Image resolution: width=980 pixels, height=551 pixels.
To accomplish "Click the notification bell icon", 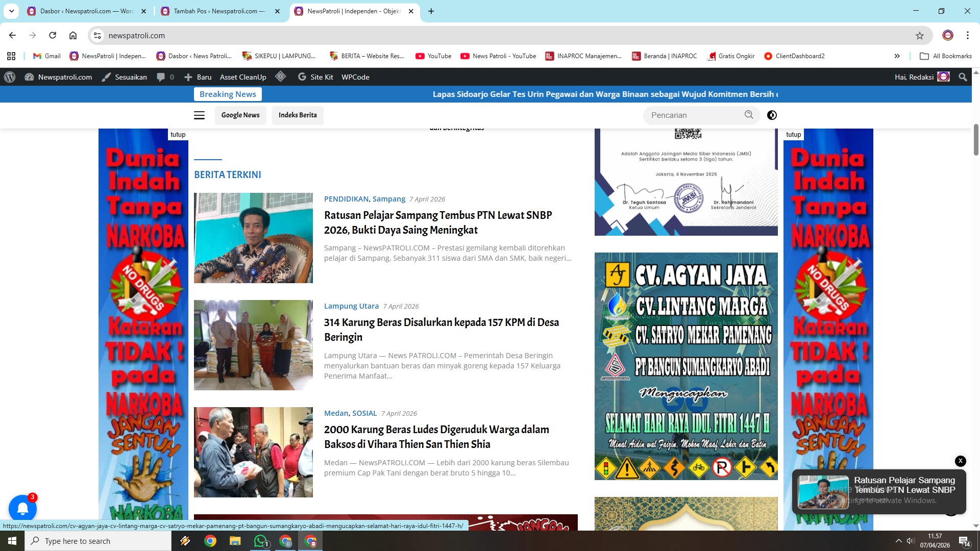I will pos(22,508).
